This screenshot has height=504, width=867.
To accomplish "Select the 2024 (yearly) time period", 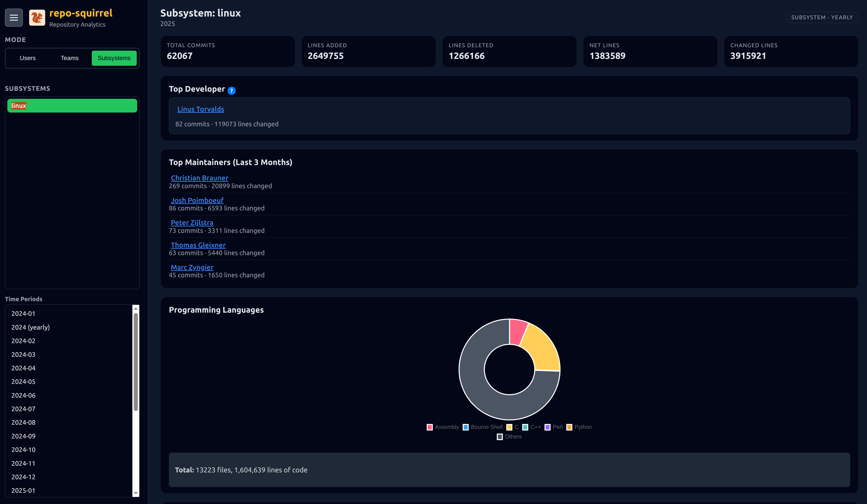I will 30,327.
